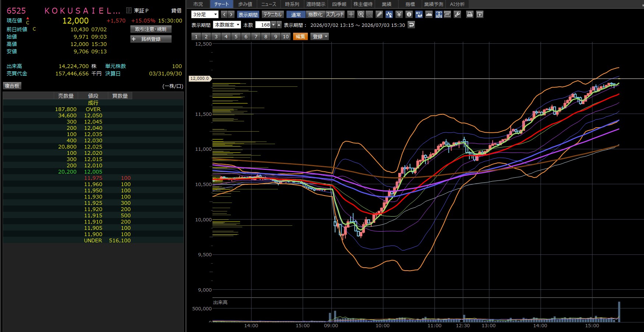Increase the bar count with the up arrow
This screenshot has height=332, width=644.
pyautogui.click(x=279, y=25)
